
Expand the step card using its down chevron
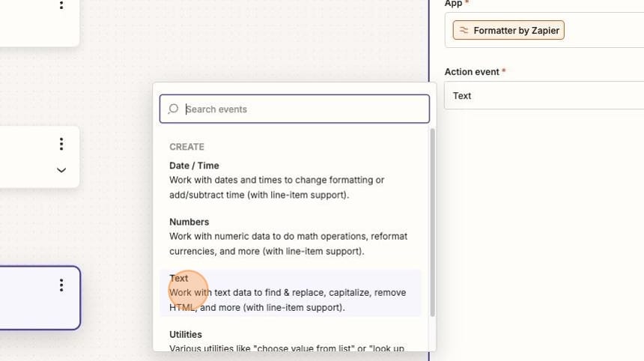point(61,170)
